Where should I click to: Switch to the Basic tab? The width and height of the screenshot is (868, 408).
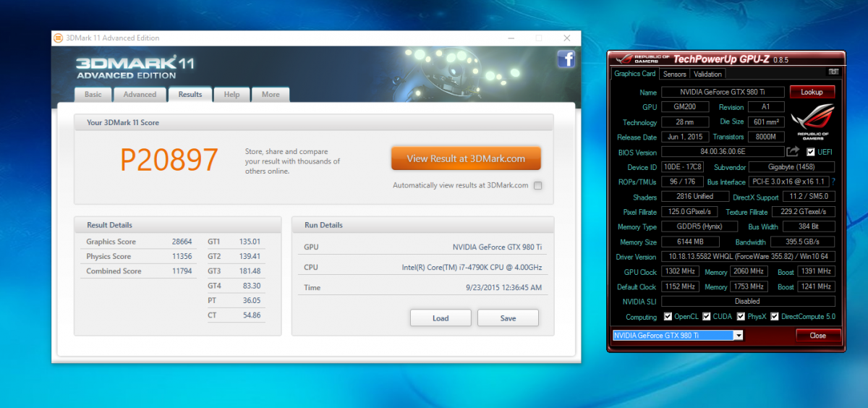[x=93, y=94]
